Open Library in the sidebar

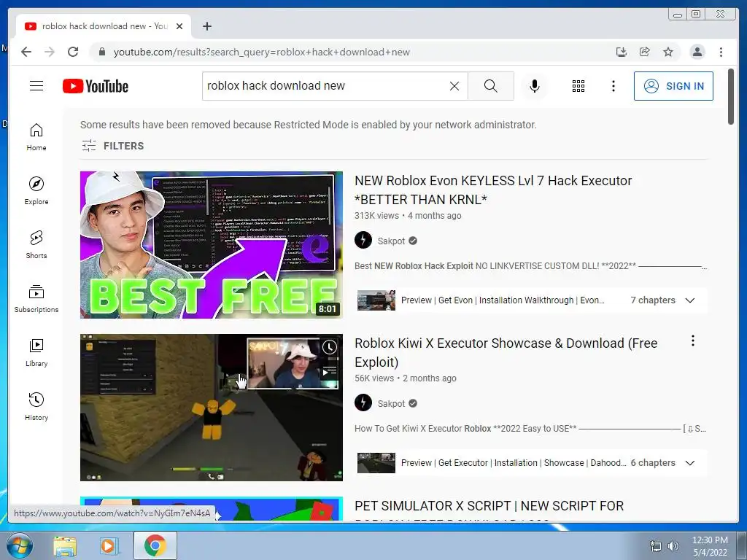(x=36, y=352)
